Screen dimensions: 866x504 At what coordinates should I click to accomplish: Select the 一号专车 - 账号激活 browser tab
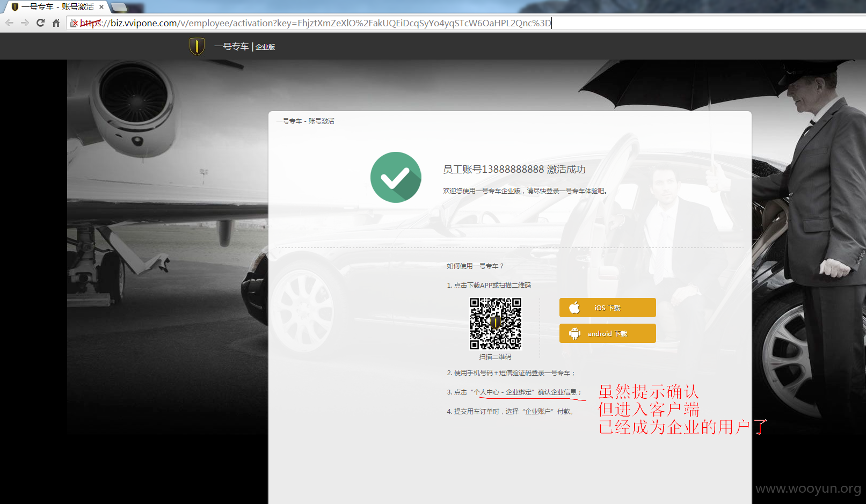coord(57,7)
